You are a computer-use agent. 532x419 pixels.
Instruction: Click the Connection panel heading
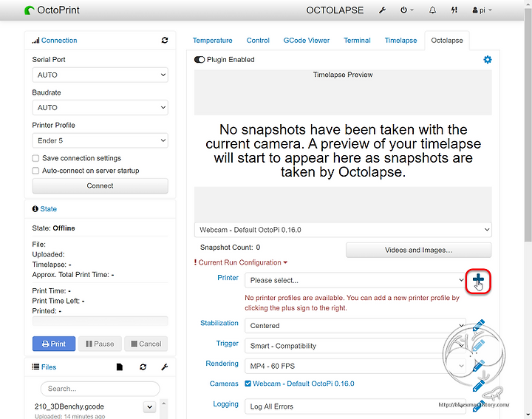(x=59, y=41)
